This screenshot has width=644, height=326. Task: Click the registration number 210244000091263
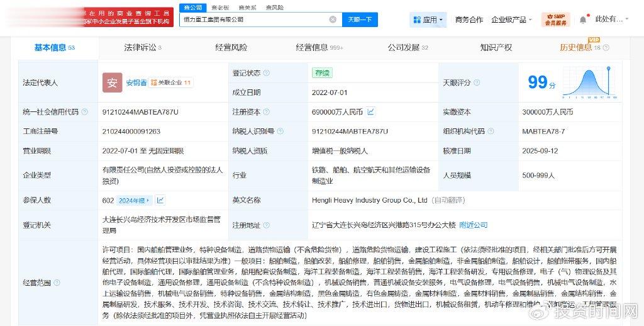tap(131, 132)
